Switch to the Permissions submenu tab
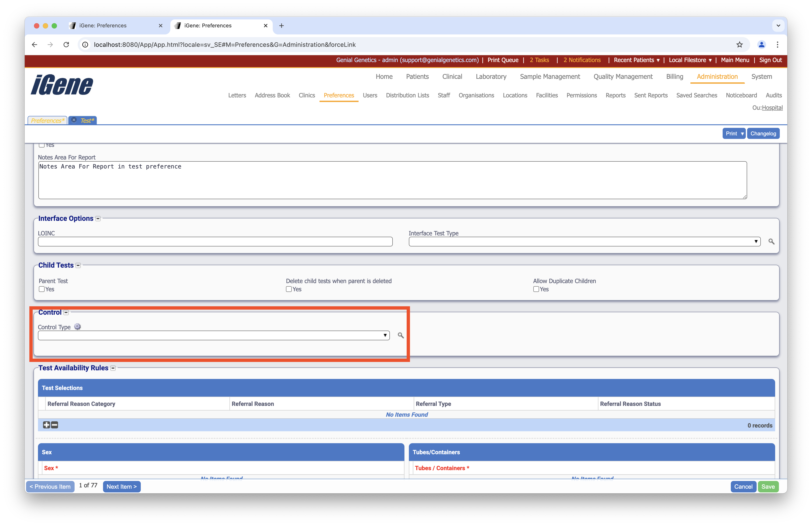The width and height of the screenshot is (812, 526). tap(581, 95)
